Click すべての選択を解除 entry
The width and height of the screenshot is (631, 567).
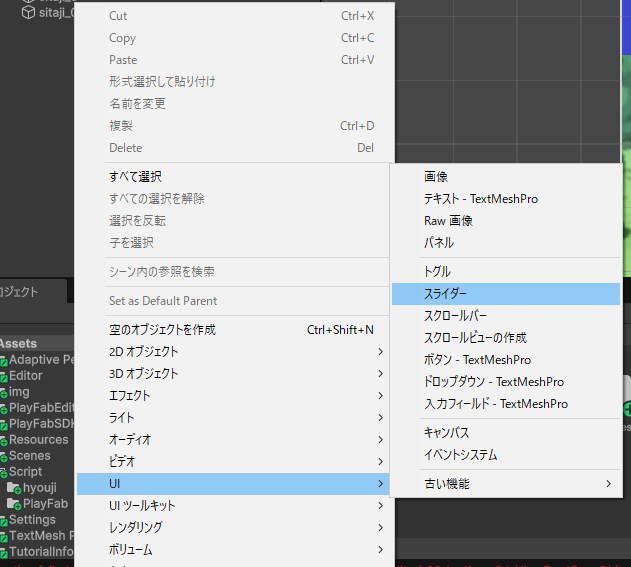click(x=233, y=199)
